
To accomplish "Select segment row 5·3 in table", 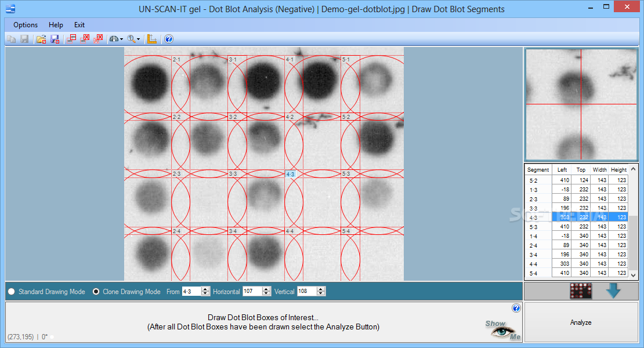I will pyautogui.click(x=577, y=227).
